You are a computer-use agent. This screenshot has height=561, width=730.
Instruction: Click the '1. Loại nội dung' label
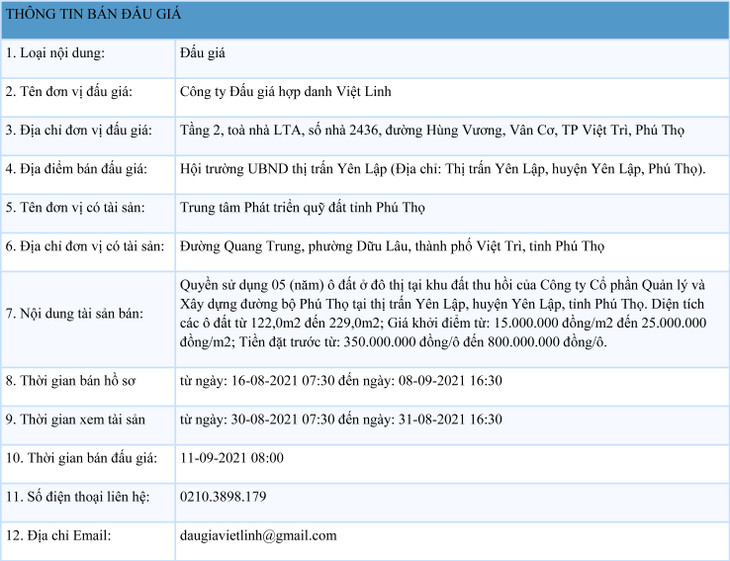pyautogui.click(x=55, y=52)
